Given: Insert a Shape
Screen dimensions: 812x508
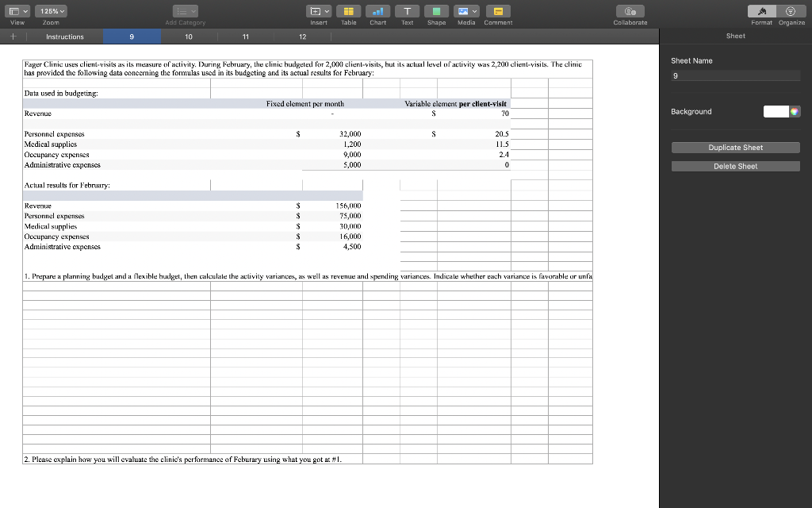Looking at the screenshot, I should [436, 12].
